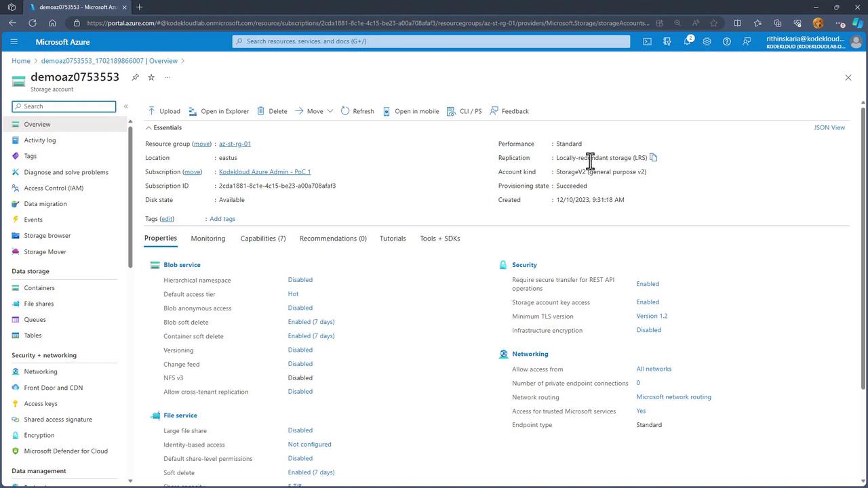The height and width of the screenshot is (488, 868).
Task: Open the Azure portal hamburger menu
Action: pos(14,41)
